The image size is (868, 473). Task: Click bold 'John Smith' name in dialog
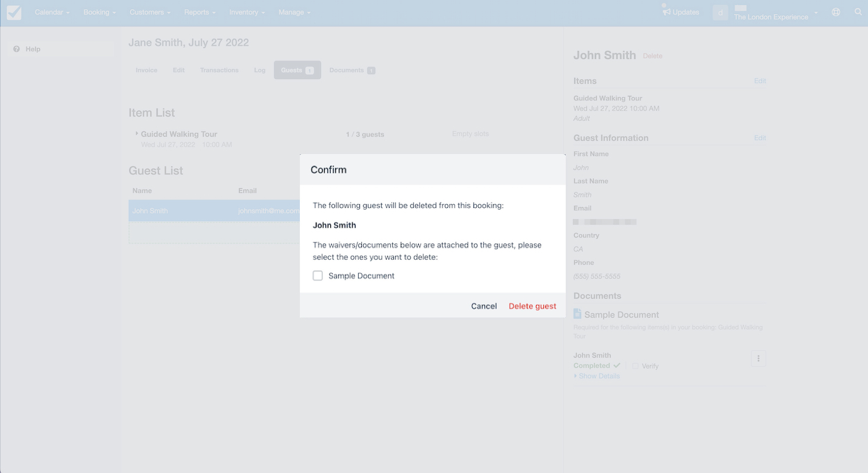(x=334, y=225)
